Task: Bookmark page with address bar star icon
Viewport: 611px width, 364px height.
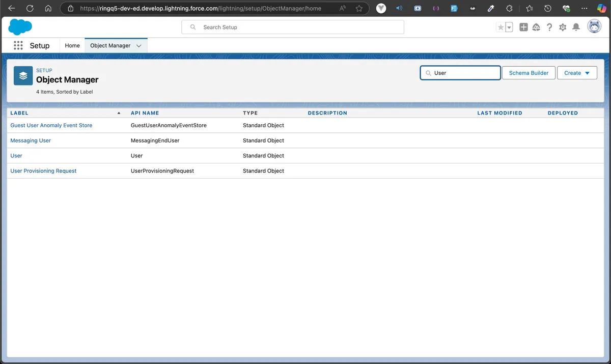Action: coord(359,8)
